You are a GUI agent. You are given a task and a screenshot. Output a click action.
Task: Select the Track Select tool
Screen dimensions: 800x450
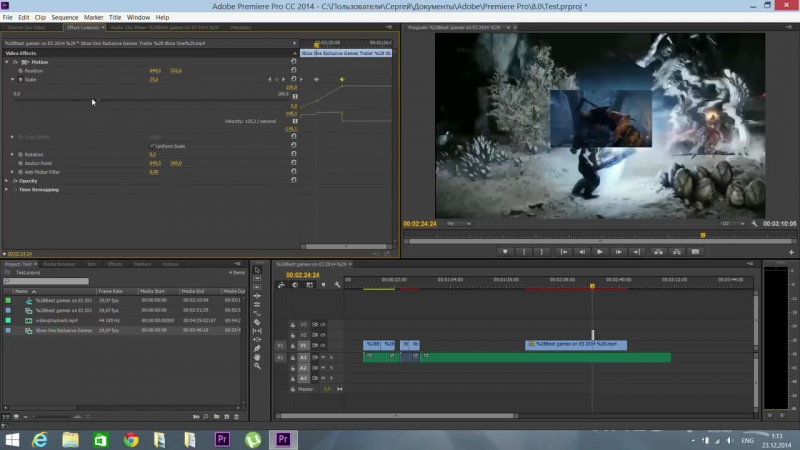(x=257, y=279)
